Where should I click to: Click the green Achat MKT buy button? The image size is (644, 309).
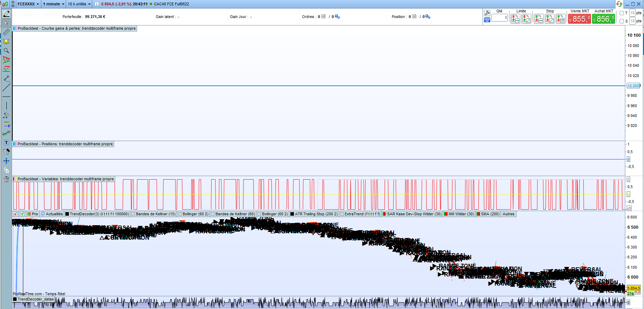(x=603, y=19)
